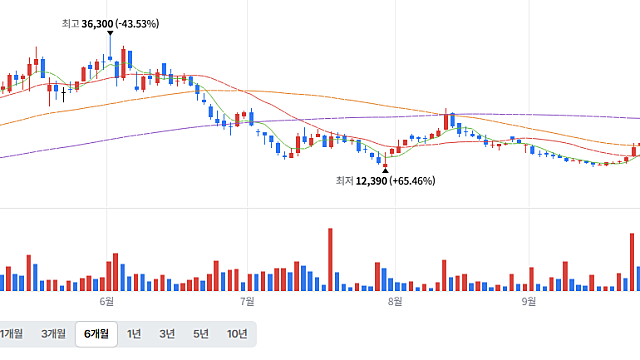Click the black down-triangle high marker

(x=110, y=33)
